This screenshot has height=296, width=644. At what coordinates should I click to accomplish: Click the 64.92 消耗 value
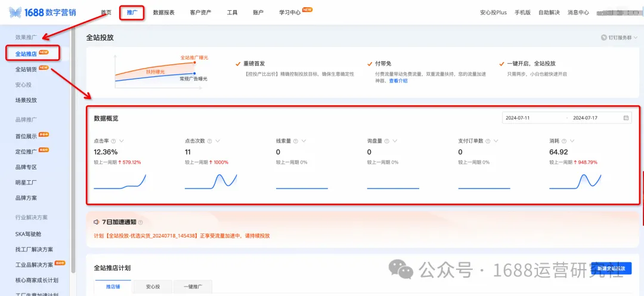(x=559, y=152)
